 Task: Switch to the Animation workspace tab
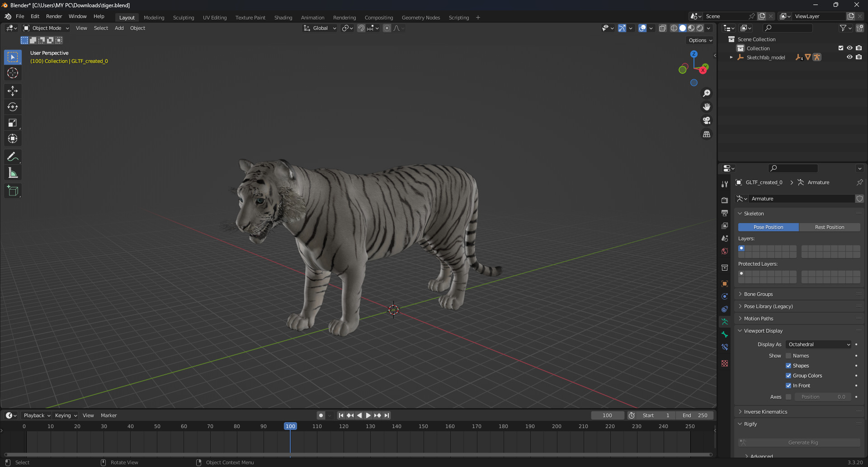(x=312, y=18)
